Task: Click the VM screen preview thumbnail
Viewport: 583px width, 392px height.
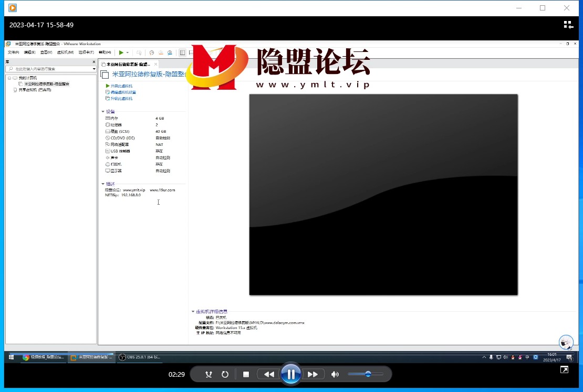Action: [383, 195]
